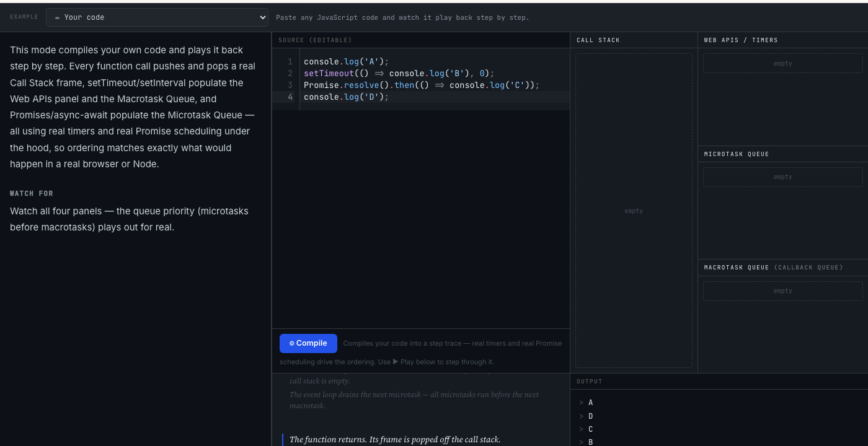Select line number 3 in the gutter
Viewport: 868px width, 446px height.
(x=290, y=85)
